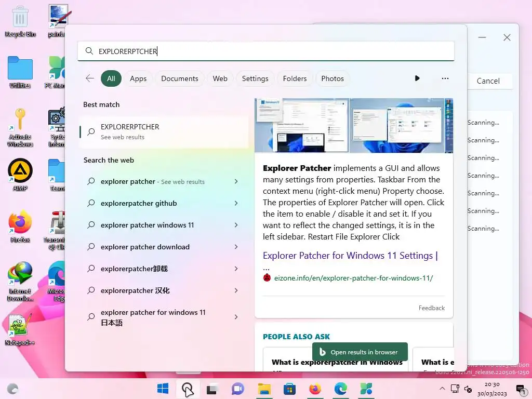
Task: Open Firefox from the taskbar
Action: click(x=315, y=389)
